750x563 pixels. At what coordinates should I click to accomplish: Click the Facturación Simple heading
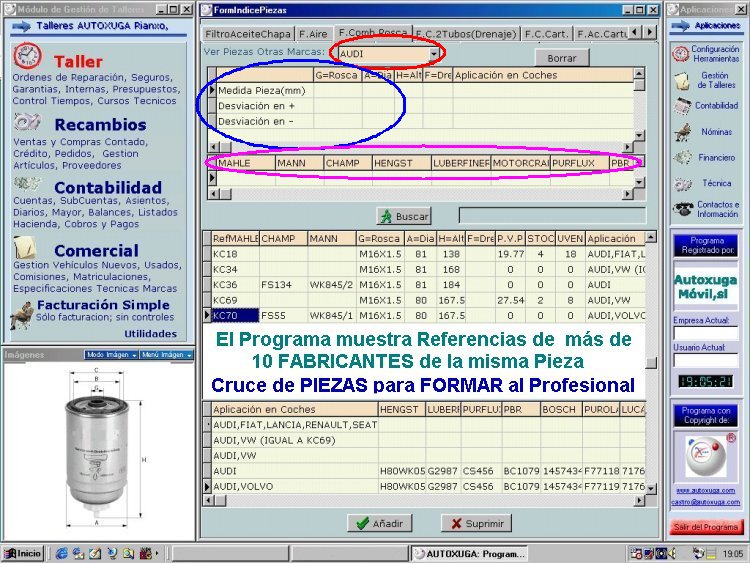pyautogui.click(x=103, y=305)
